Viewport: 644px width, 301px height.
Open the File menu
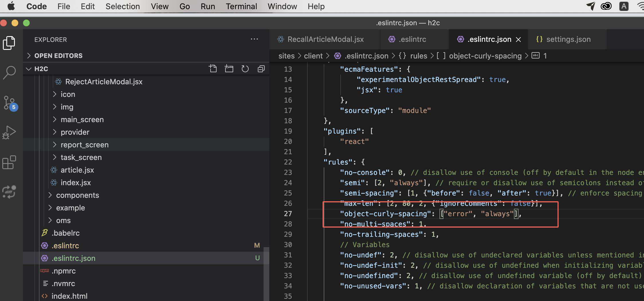coord(64,6)
